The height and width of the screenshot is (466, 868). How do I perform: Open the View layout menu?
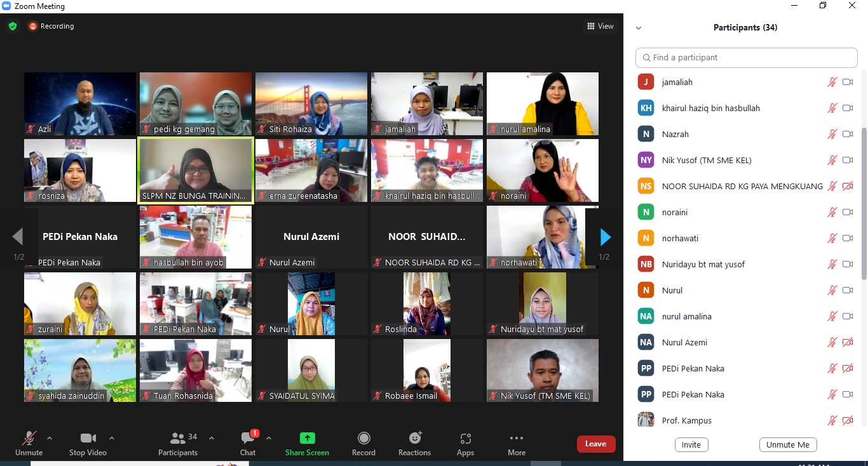tap(600, 26)
